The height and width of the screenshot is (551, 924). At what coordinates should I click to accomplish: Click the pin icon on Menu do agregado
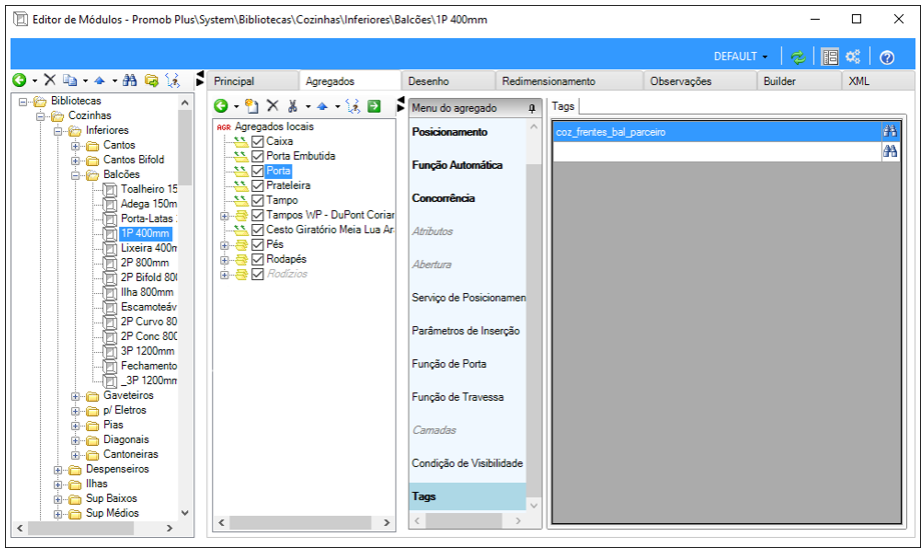pyautogui.click(x=532, y=108)
